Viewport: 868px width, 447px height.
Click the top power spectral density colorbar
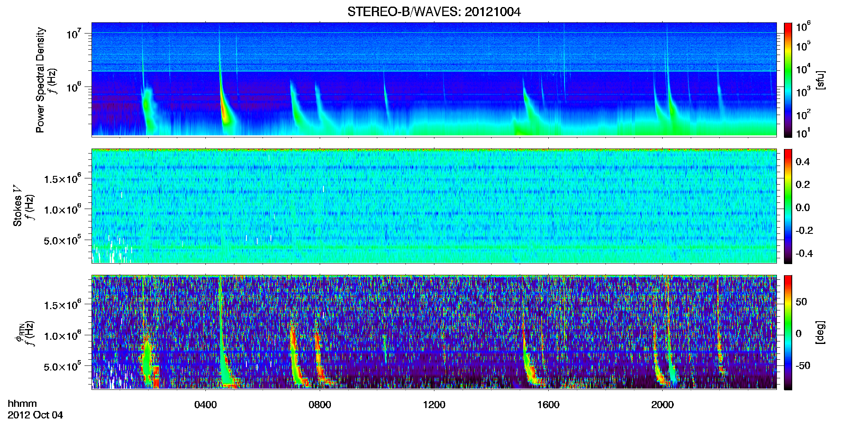point(788,80)
